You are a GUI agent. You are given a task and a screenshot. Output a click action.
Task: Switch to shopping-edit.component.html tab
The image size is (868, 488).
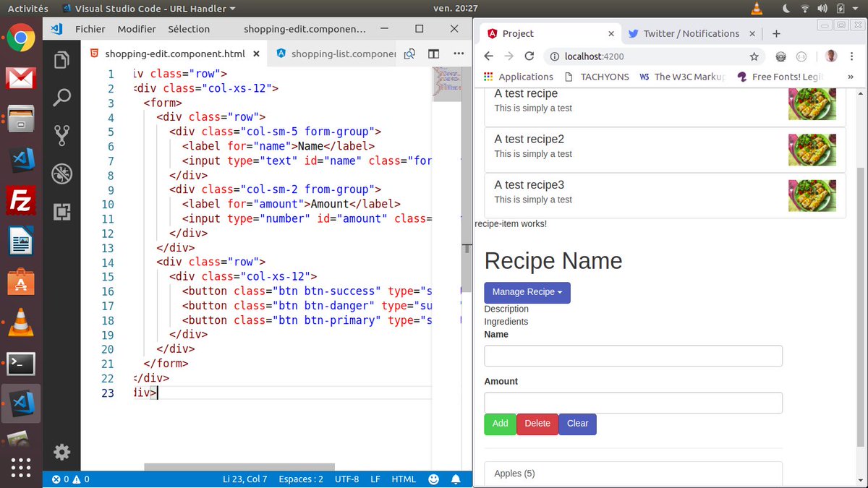click(174, 53)
